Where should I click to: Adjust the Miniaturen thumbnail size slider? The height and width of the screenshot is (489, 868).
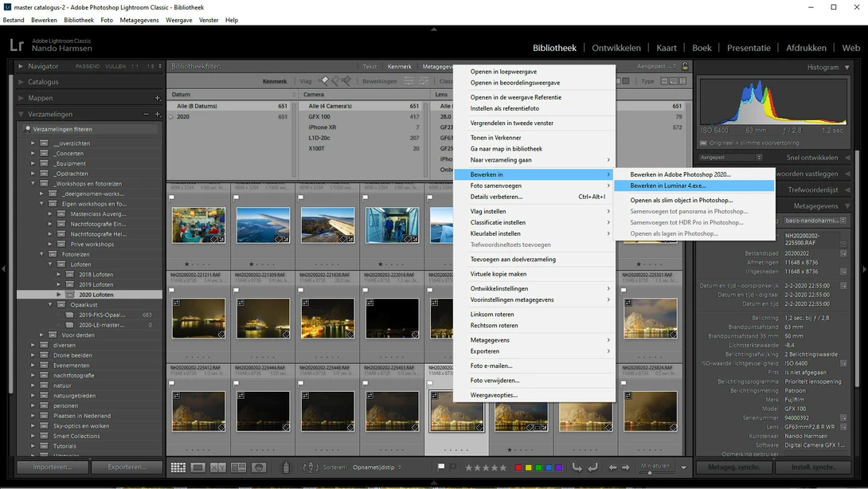coord(650,472)
